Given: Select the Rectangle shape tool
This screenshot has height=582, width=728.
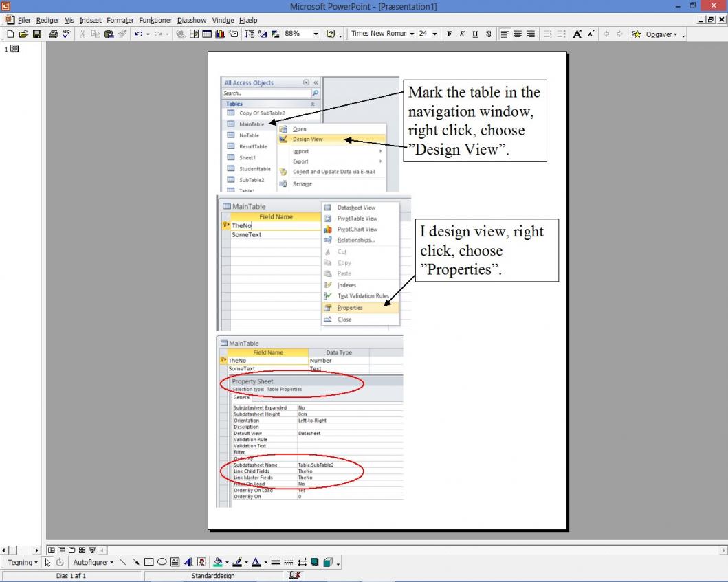Looking at the screenshot, I should [x=148, y=562].
